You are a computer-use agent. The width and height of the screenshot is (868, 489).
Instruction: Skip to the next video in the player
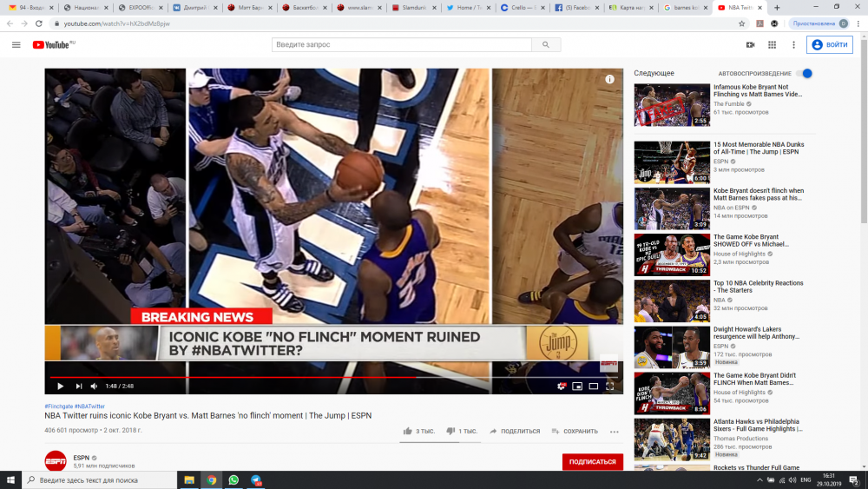(x=79, y=386)
